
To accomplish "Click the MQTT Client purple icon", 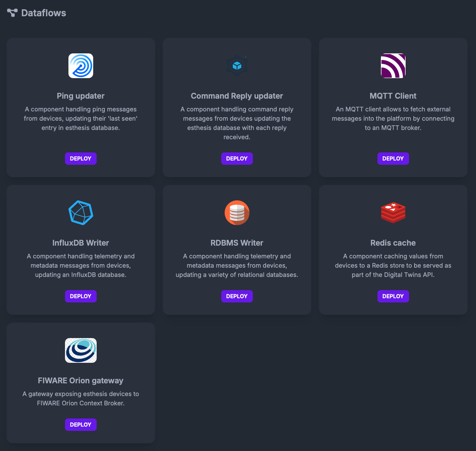I will [x=393, y=66].
